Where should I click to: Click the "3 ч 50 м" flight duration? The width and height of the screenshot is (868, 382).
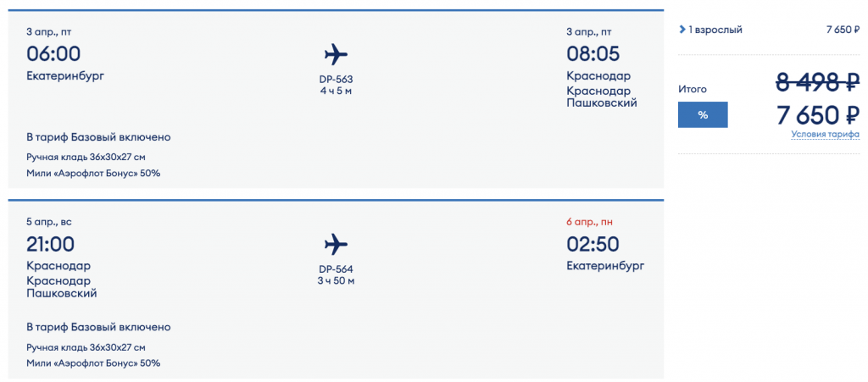tap(336, 280)
